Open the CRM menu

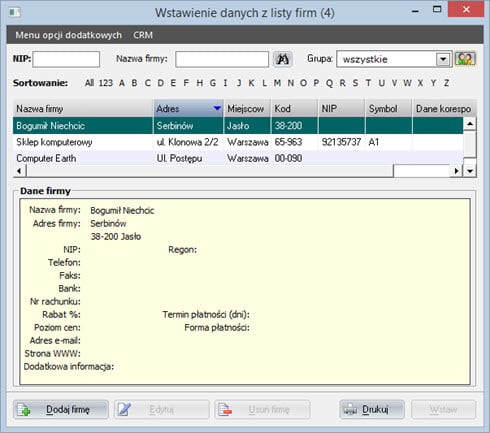143,35
